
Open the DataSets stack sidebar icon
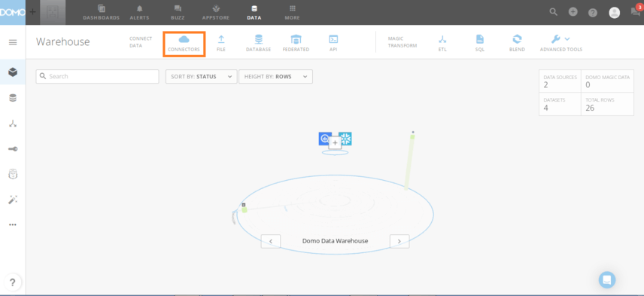pyautogui.click(x=13, y=98)
